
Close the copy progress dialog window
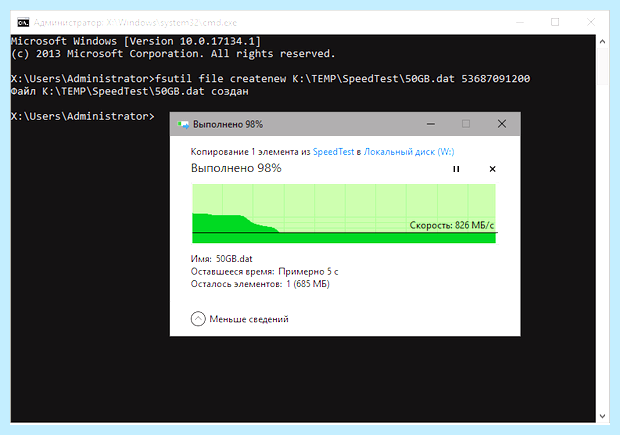[502, 124]
